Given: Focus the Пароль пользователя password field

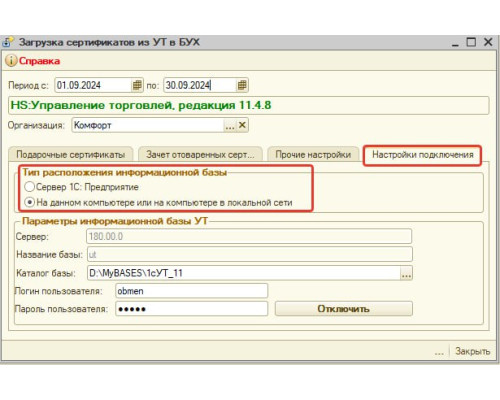Looking at the screenshot, I should coord(191,309).
